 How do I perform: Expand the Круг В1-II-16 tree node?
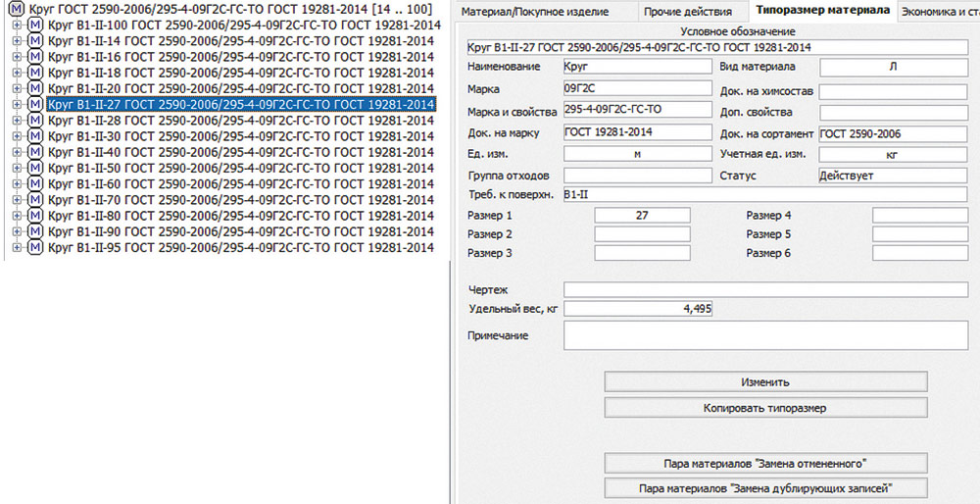(x=18, y=57)
